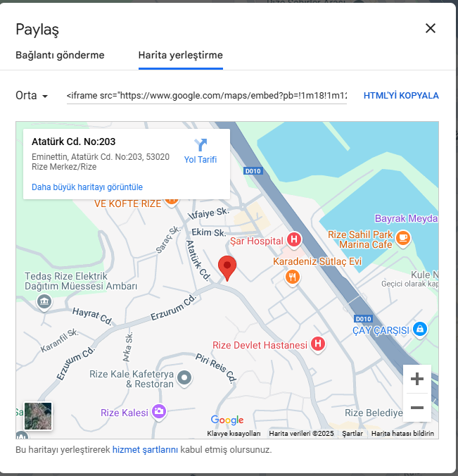Image resolution: width=458 pixels, height=476 pixels.
Task: Click the Saraç Sk. street label
Action: tap(168, 239)
